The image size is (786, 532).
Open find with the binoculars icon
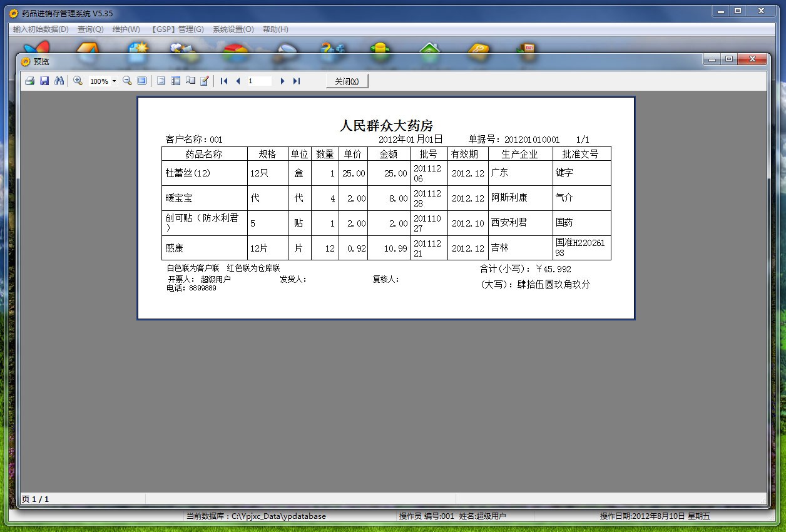point(59,81)
